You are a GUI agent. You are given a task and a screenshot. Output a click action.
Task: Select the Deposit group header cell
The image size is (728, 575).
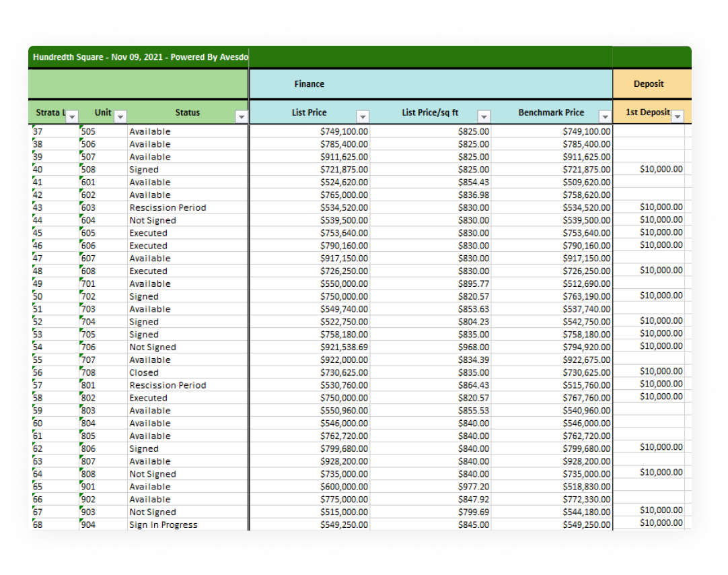coord(652,84)
